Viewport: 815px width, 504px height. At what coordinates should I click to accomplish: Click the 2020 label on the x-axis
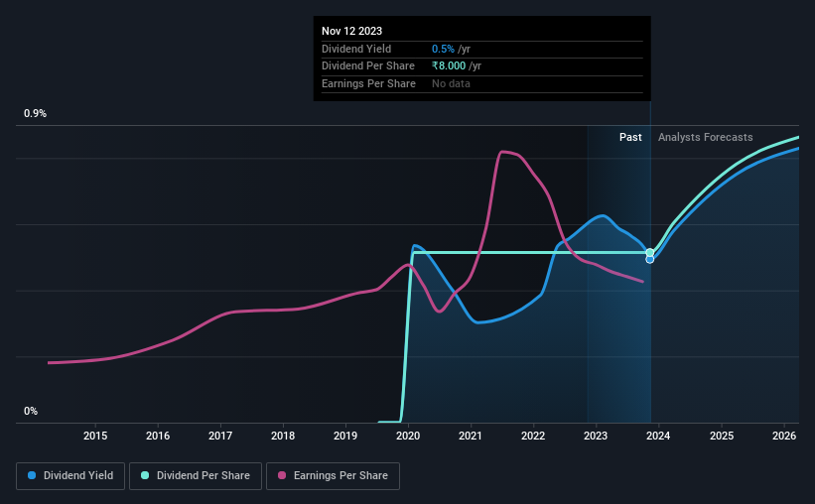408,436
